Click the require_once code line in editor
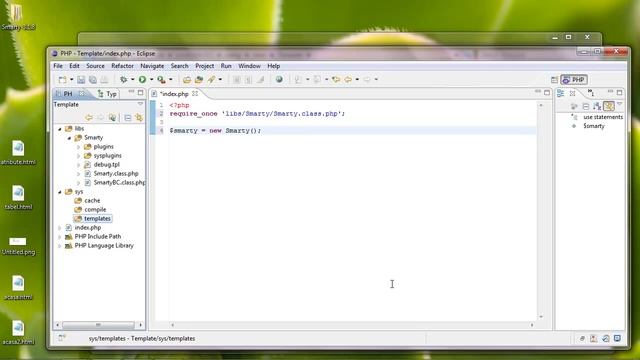Viewport: 640px width, 360px height. coord(257,114)
